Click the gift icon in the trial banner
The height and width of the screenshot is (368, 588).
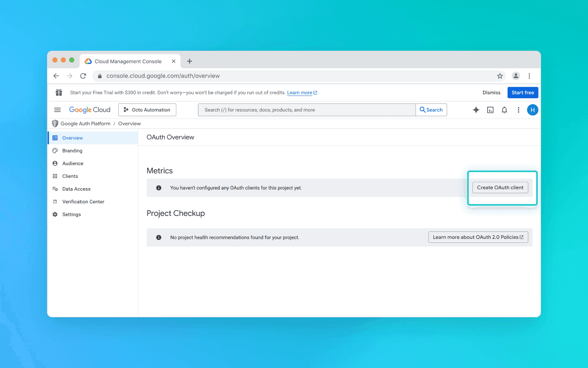tap(59, 92)
